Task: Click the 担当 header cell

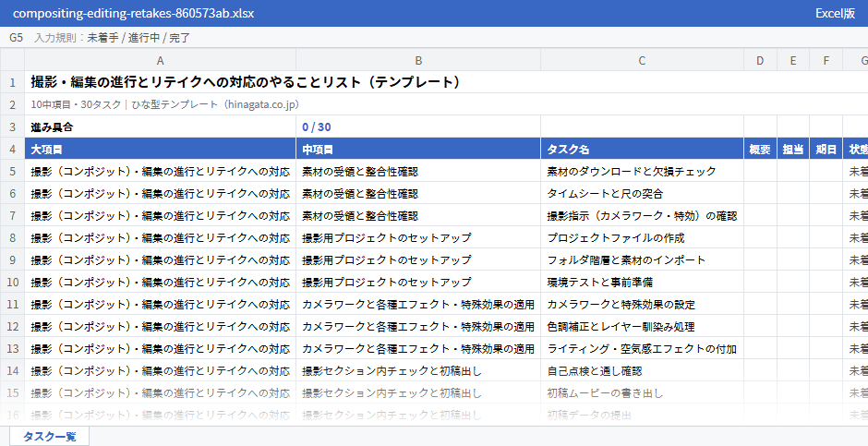Action: tap(793, 149)
